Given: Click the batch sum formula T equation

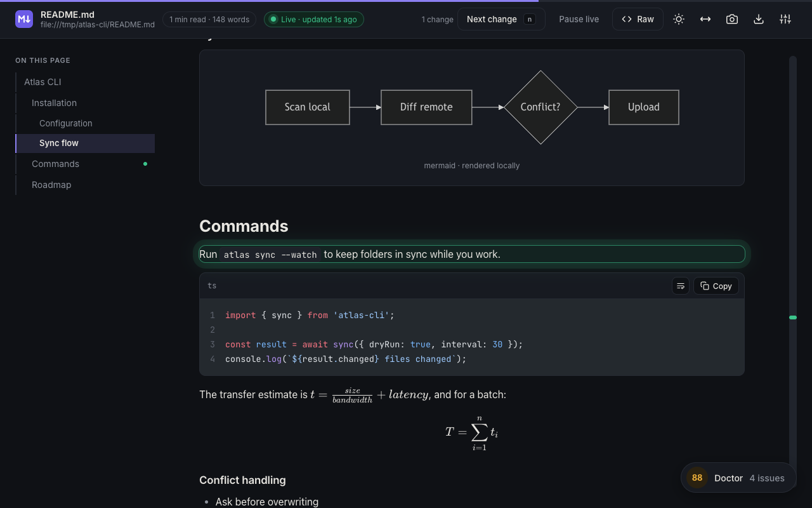Looking at the screenshot, I should point(472,432).
